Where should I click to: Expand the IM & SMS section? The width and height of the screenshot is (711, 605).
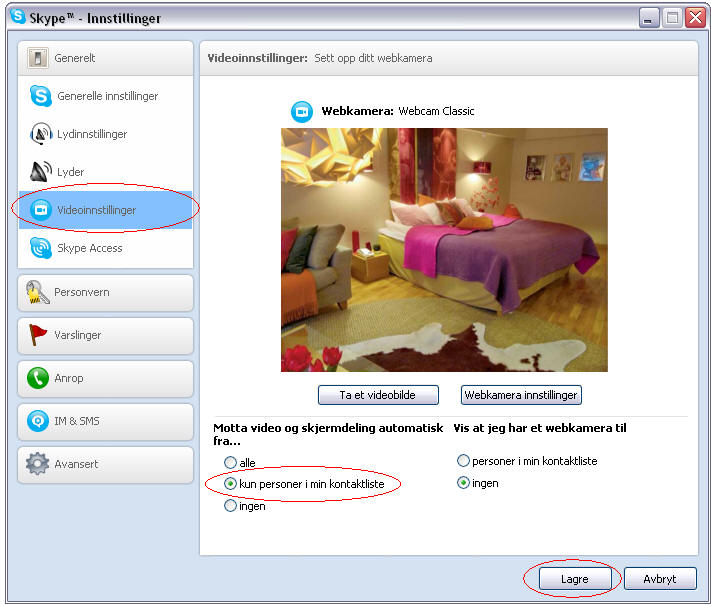point(105,421)
